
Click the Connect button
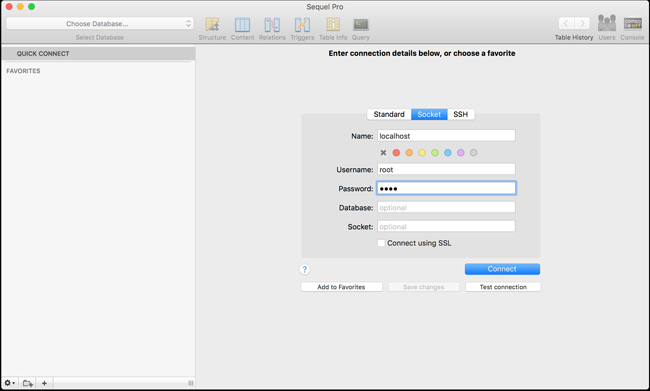point(502,269)
